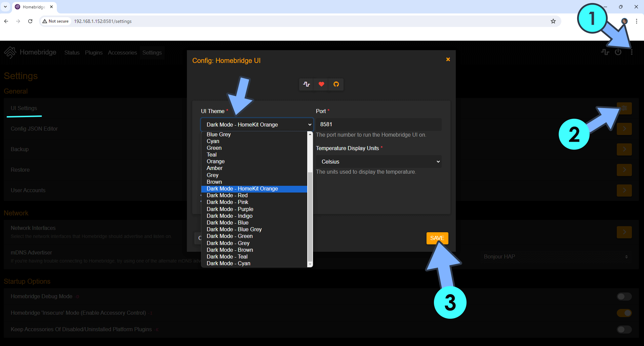The width and height of the screenshot is (644, 346).
Task: Open the heartbeat status icon in modal
Action: [x=307, y=84]
